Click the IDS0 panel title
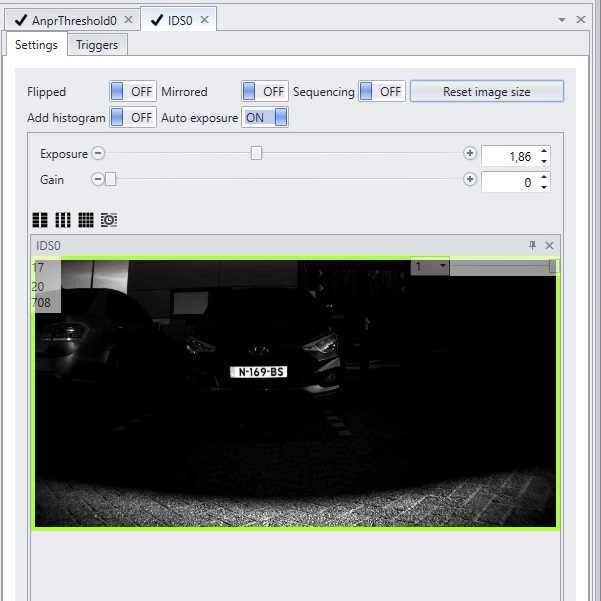The image size is (601, 601). click(x=48, y=246)
